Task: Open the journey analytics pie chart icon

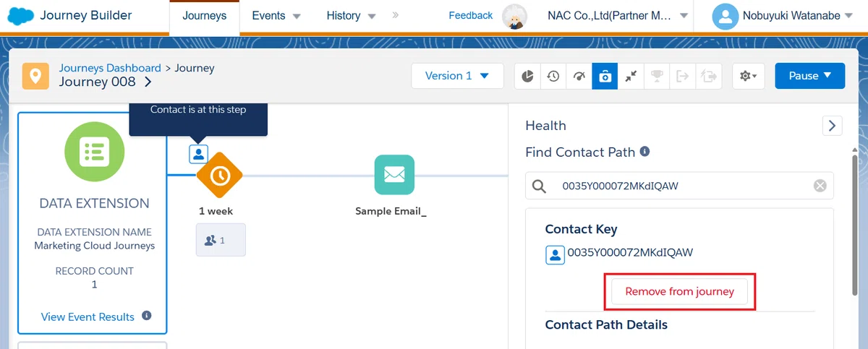Action: (x=528, y=76)
